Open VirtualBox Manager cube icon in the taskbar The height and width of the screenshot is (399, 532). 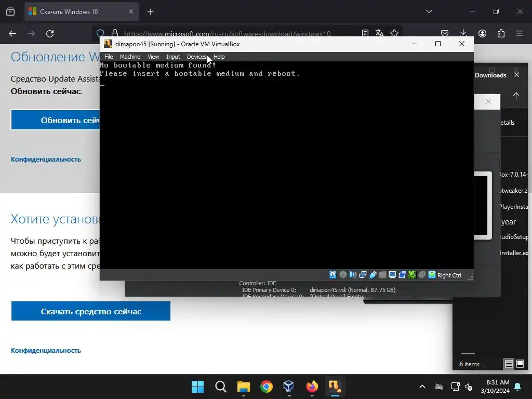[289, 387]
